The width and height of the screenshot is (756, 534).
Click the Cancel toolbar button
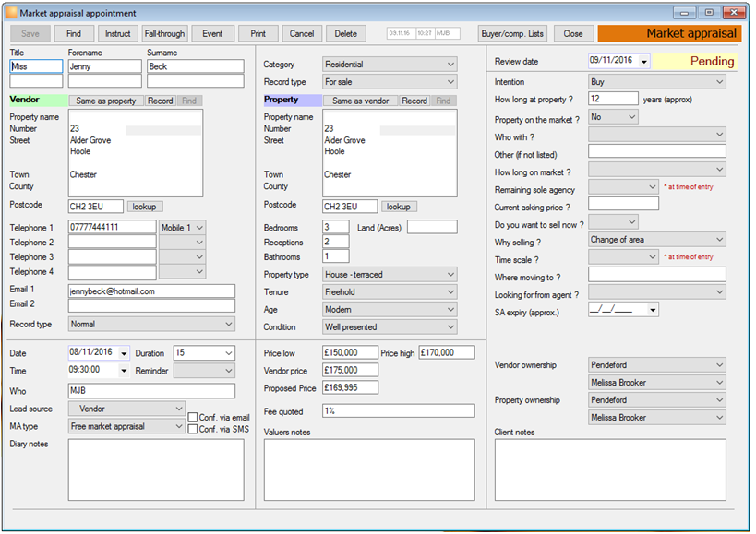[301, 34]
